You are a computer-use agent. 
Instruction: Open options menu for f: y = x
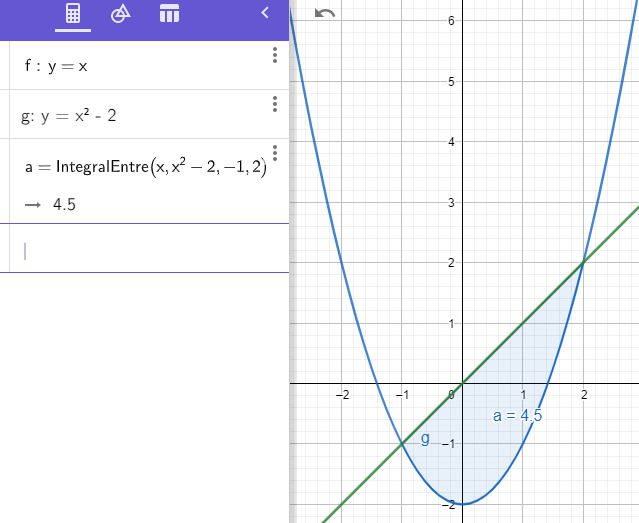point(274,55)
